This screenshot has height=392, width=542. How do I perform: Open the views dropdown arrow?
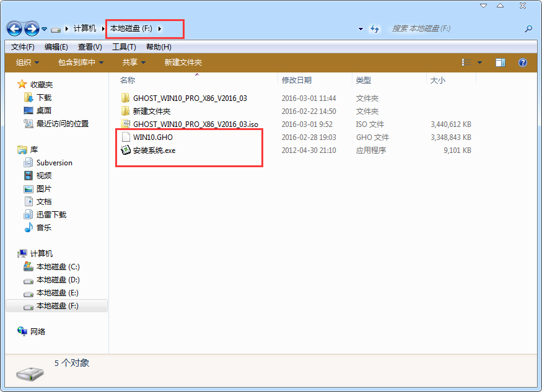(479, 62)
